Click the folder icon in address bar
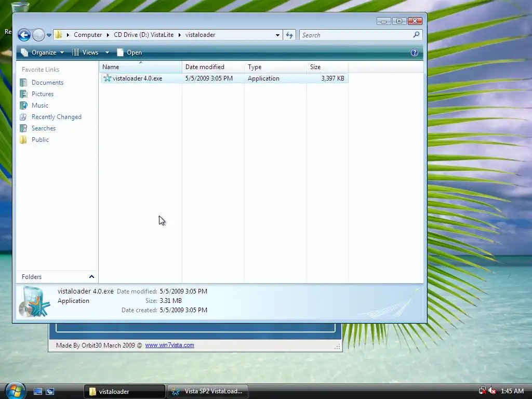 coord(59,35)
